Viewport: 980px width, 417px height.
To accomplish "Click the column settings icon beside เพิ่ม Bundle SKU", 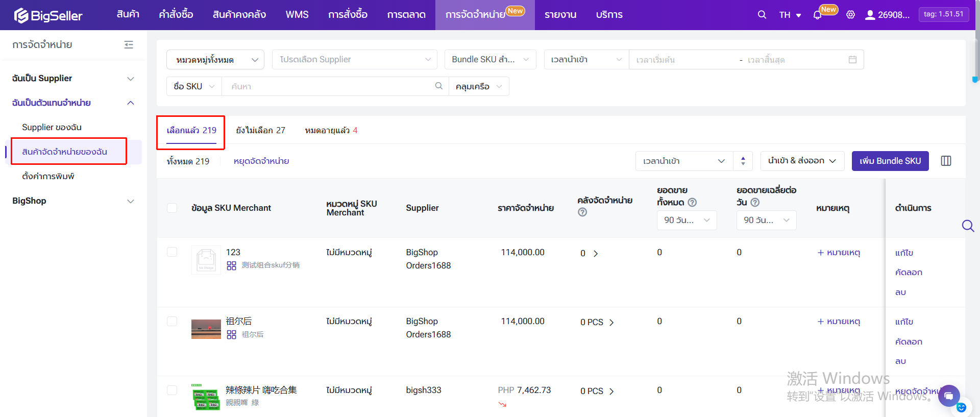I will tap(946, 161).
